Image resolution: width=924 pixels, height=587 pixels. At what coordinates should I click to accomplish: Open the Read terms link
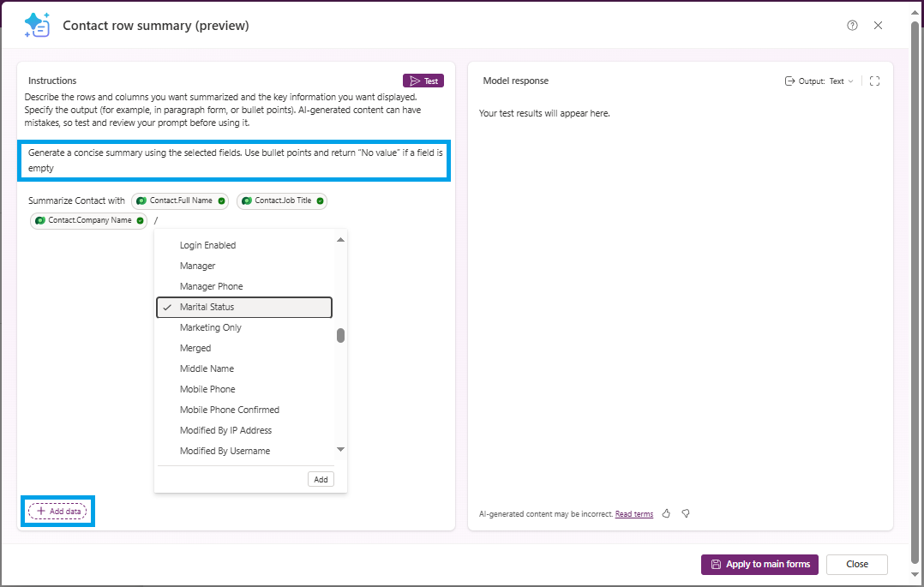coord(633,514)
